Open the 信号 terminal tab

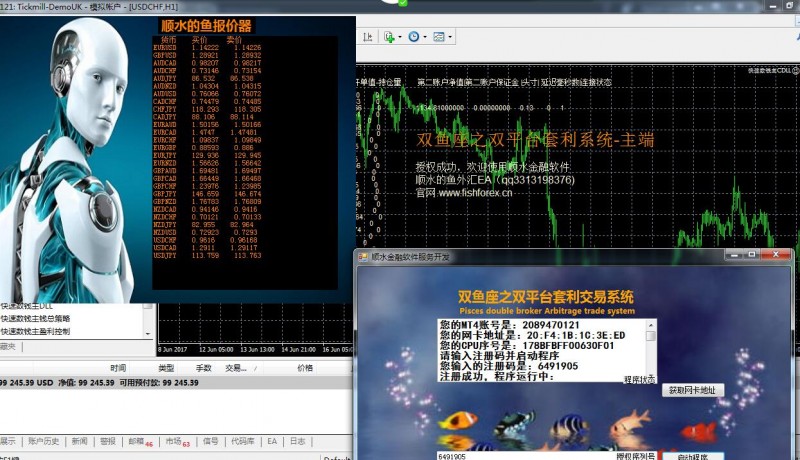pyautogui.click(x=210, y=441)
